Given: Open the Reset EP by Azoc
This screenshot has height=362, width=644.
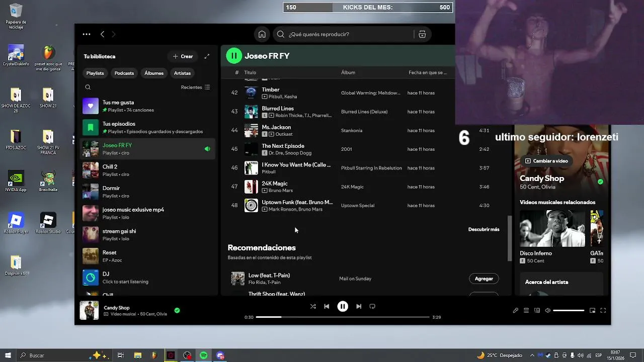Looking at the screenshot, I should click(147, 256).
